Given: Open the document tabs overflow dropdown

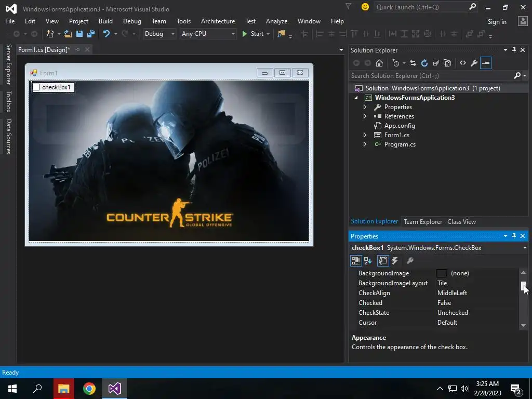Looking at the screenshot, I should click(341, 50).
